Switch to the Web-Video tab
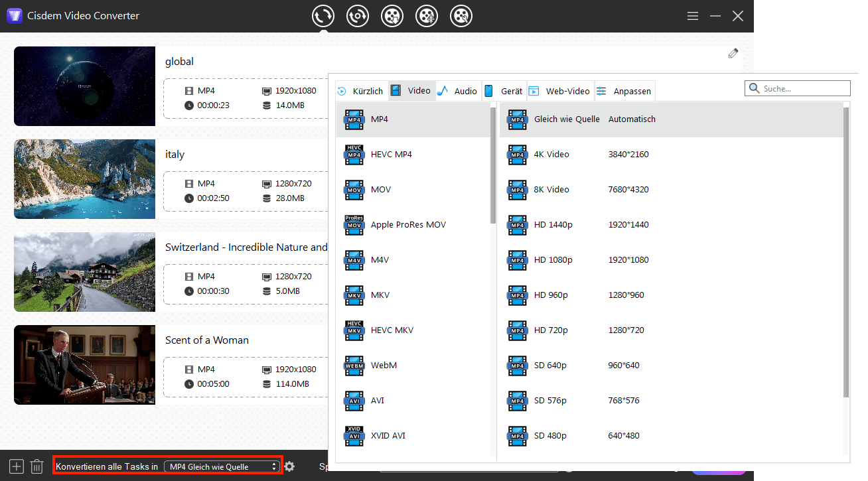 560,91
